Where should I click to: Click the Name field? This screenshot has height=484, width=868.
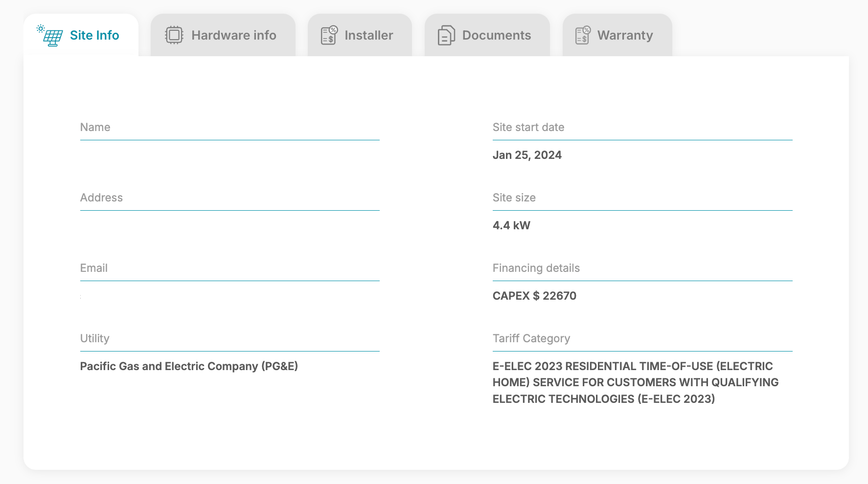point(230,141)
